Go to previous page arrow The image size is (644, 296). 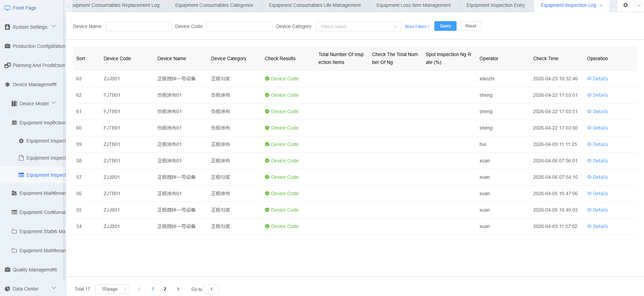(x=140, y=289)
